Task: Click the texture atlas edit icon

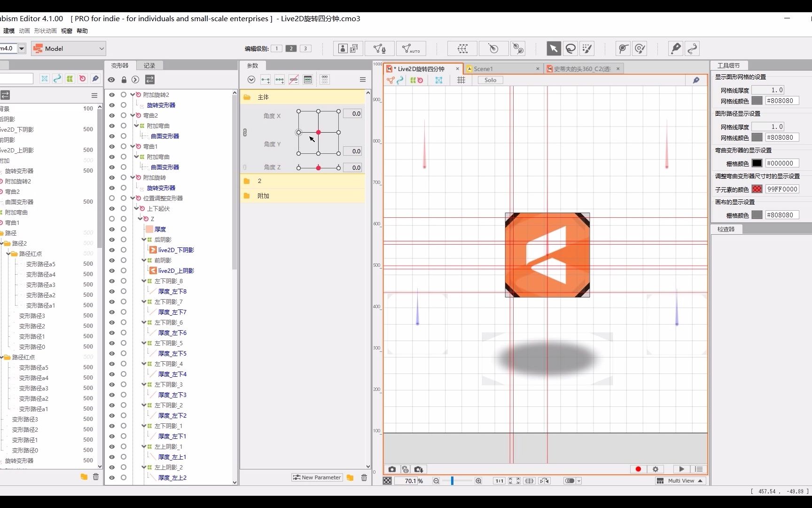Action: pyautogui.click(x=348, y=48)
